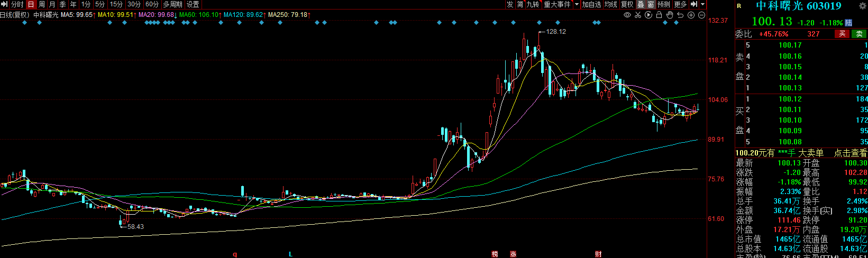
Task: Switch to the 60分 period tab
Action: [x=152, y=4]
